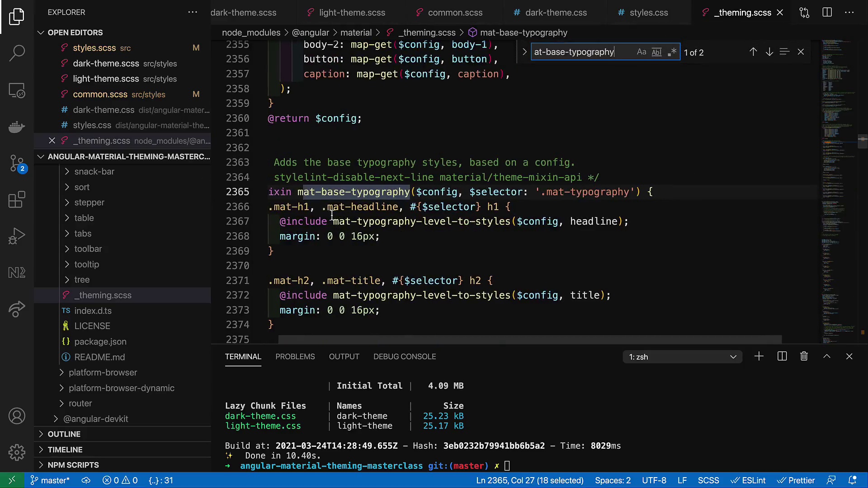The width and height of the screenshot is (868, 488).
Task: Expand the replace field toggle arrow
Action: pos(524,52)
